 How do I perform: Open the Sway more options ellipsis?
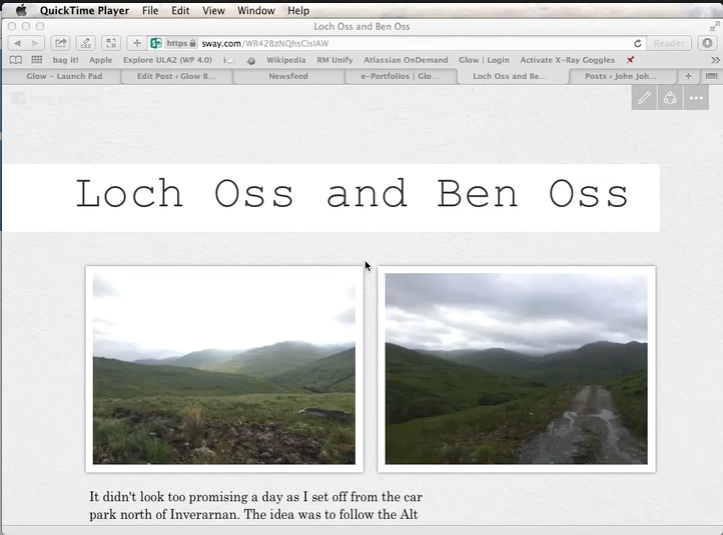(696, 98)
